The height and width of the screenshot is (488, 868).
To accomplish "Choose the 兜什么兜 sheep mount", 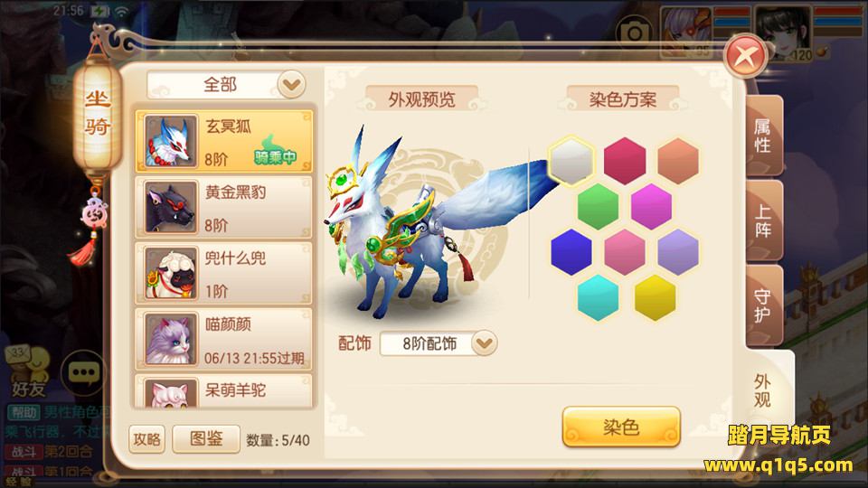I will point(224,273).
